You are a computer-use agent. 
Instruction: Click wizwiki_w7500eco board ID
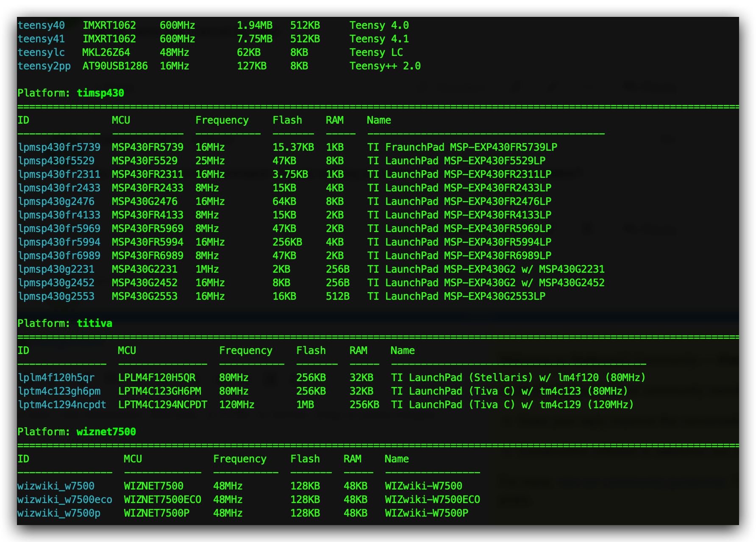[x=65, y=500]
